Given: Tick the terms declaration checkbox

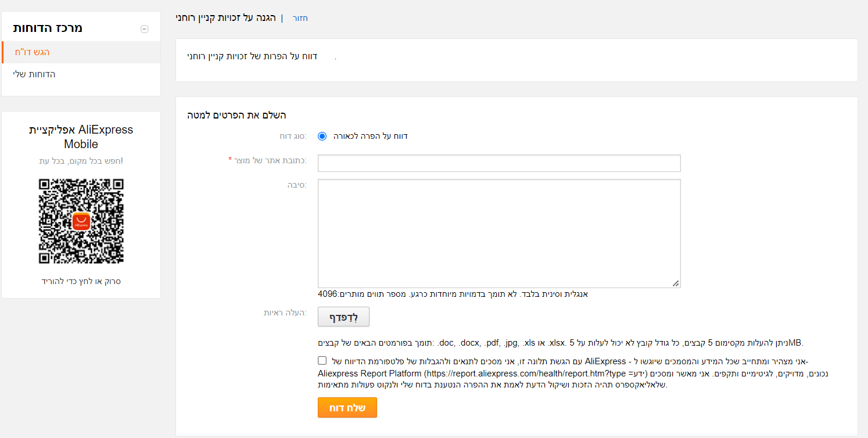Looking at the screenshot, I should coord(322,360).
